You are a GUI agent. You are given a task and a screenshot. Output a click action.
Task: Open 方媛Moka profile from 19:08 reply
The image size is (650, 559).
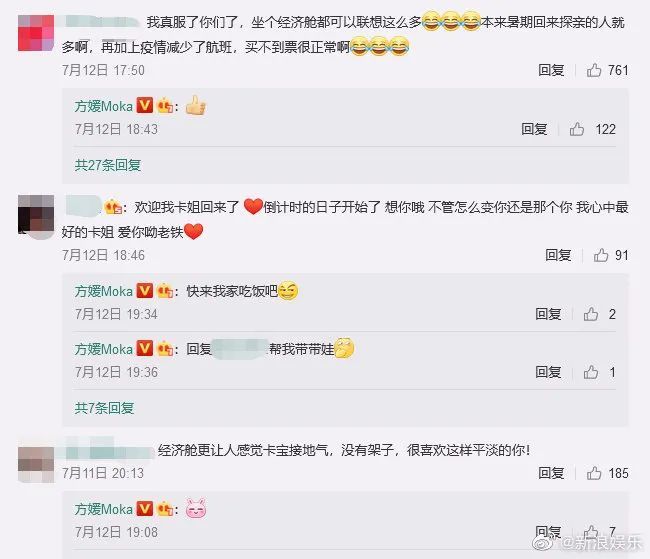coord(104,509)
